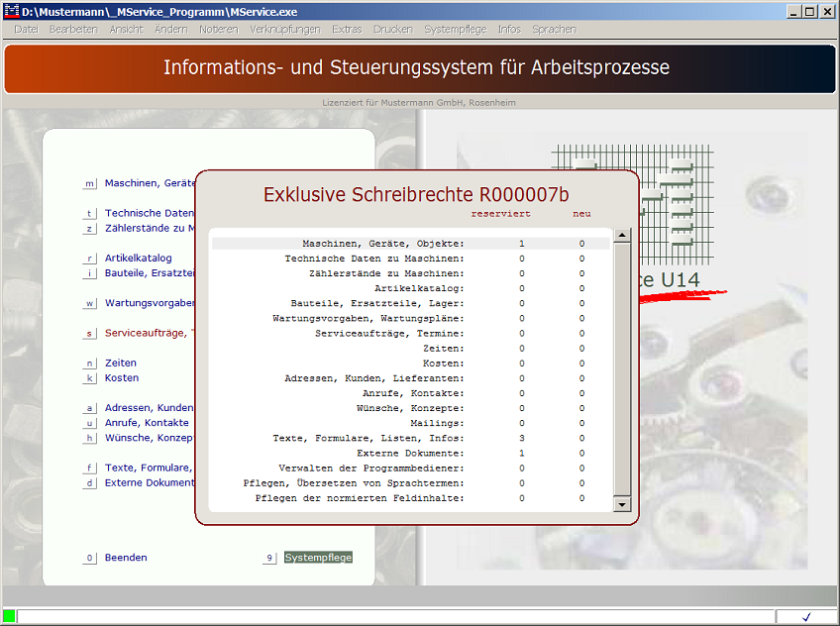The image size is (840, 626).
Task: Select the 'm' shortcut icon for Maschinen, Geräte
Action: [89, 183]
